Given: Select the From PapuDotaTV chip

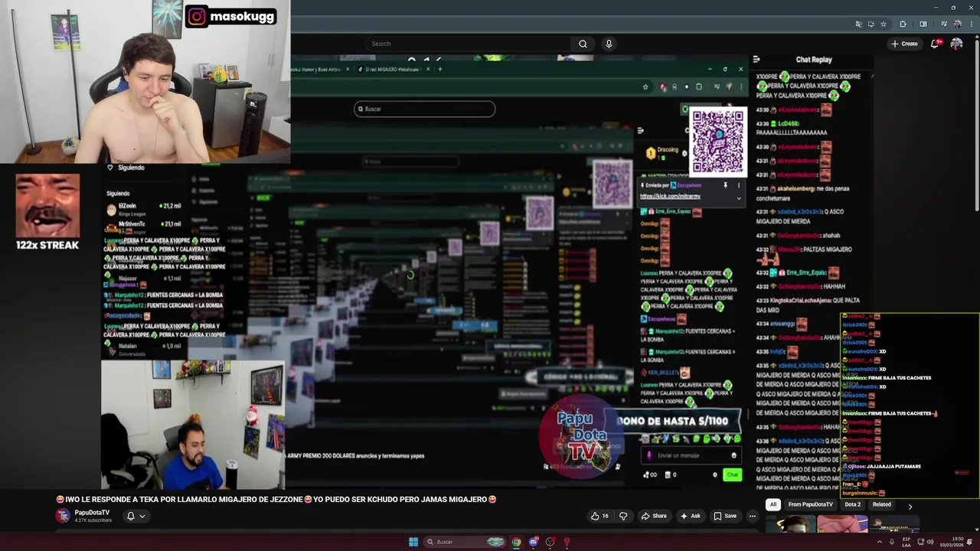Looking at the screenshot, I should point(810,504).
